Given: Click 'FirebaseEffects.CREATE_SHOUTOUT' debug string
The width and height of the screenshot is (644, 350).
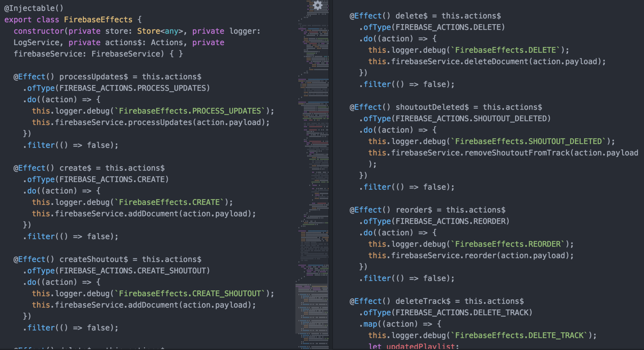Looking at the screenshot, I should pyautogui.click(x=190, y=294).
